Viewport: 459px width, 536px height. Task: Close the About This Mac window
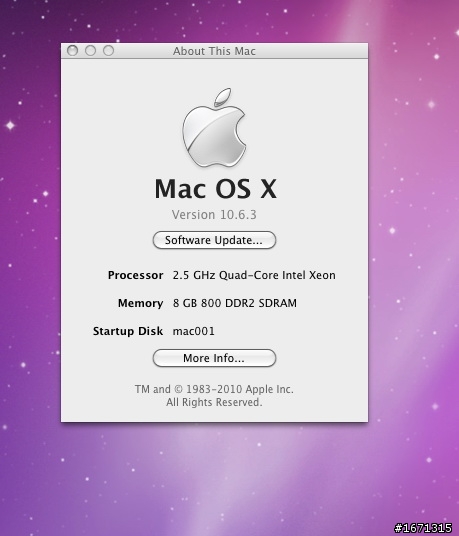(72, 51)
